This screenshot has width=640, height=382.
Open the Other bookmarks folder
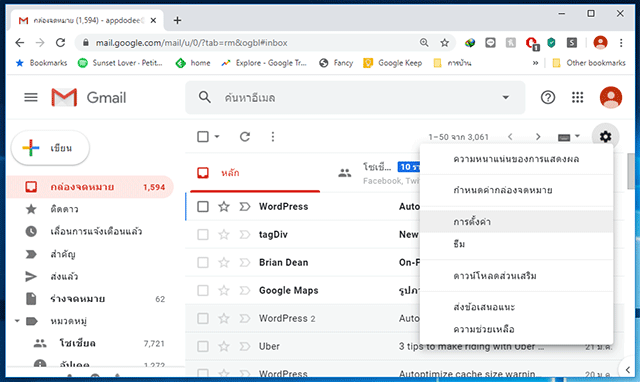click(x=589, y=63)
